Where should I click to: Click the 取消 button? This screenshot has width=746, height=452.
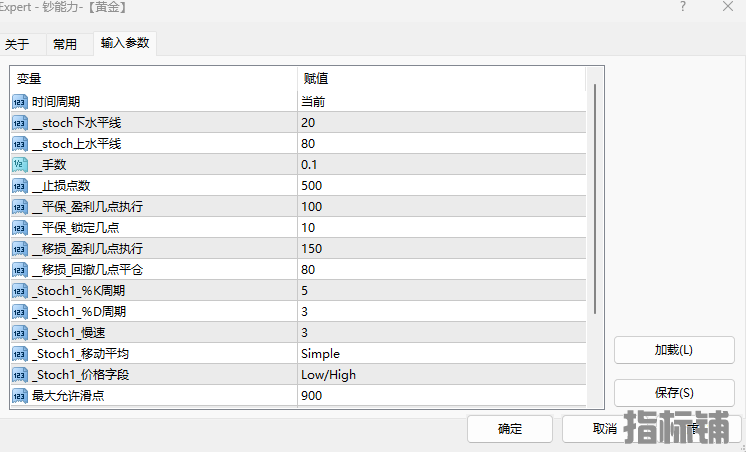click(605, 429)
